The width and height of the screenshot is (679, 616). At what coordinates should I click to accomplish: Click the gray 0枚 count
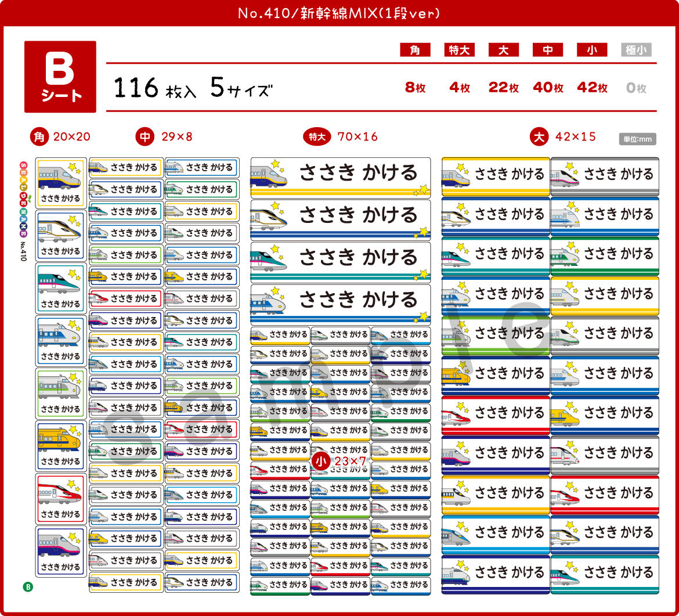coord(636,88)
